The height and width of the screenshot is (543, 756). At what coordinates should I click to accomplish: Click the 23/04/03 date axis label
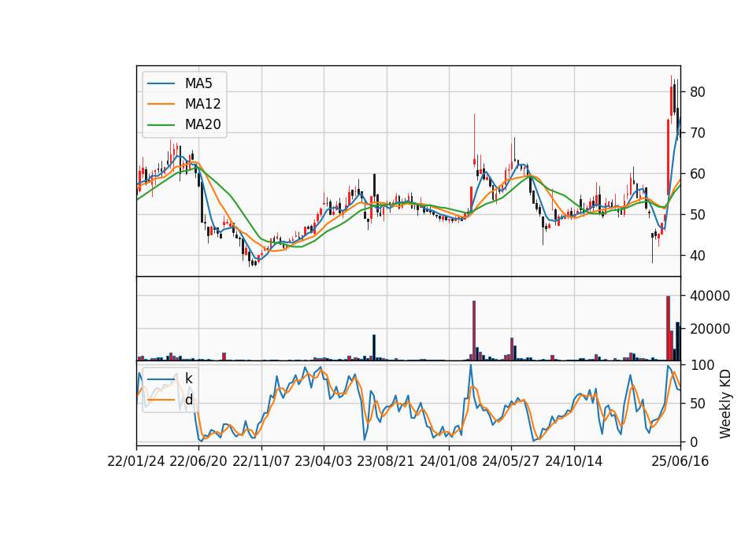pos(324,461)
